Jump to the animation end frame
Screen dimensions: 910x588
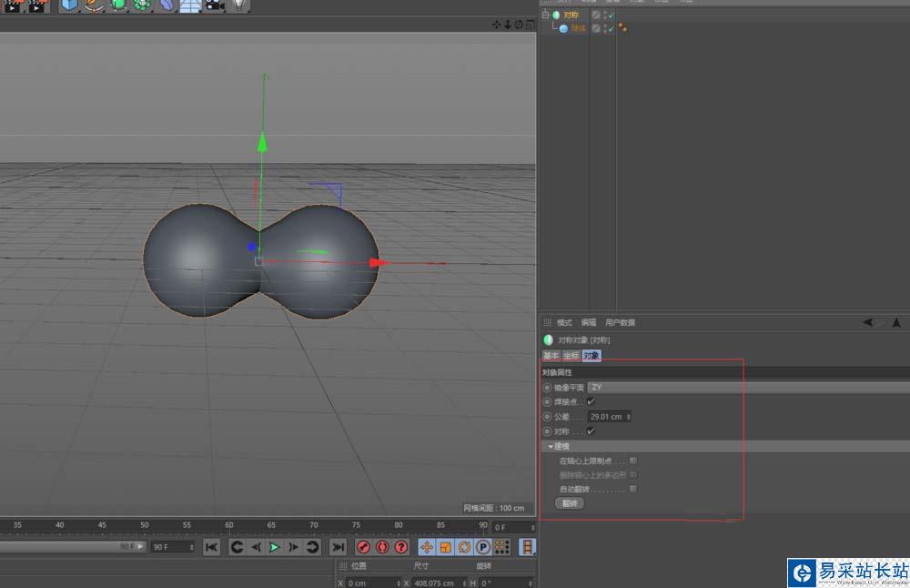tap(338, 547)
